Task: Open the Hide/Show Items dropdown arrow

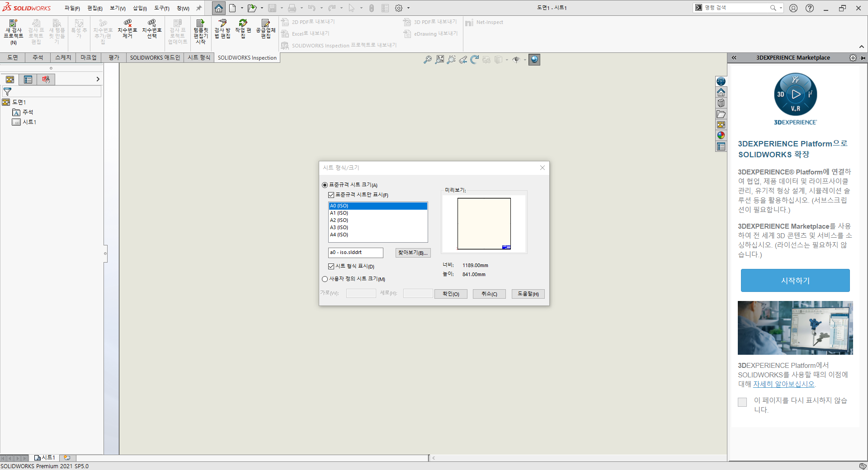Action: [x=525, y=60]
